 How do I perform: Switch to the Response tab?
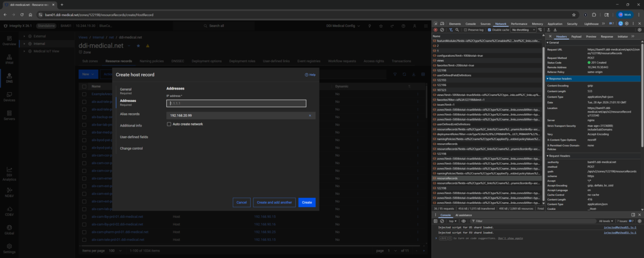click(607, 36)
